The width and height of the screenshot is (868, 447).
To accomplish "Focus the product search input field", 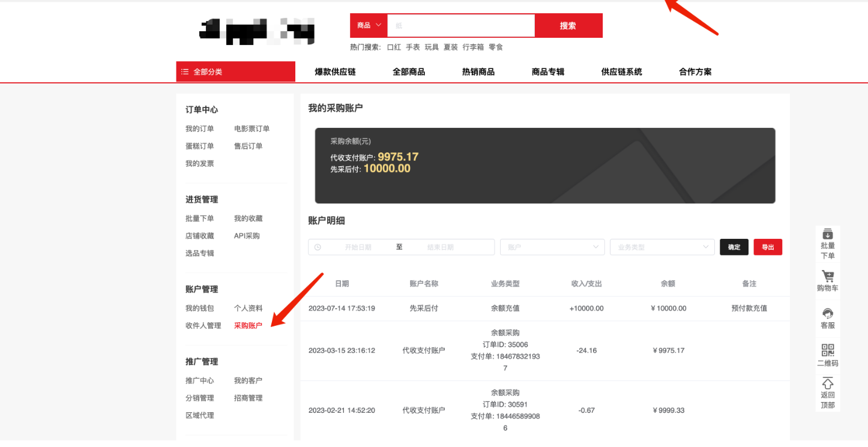I will point(460,26).
